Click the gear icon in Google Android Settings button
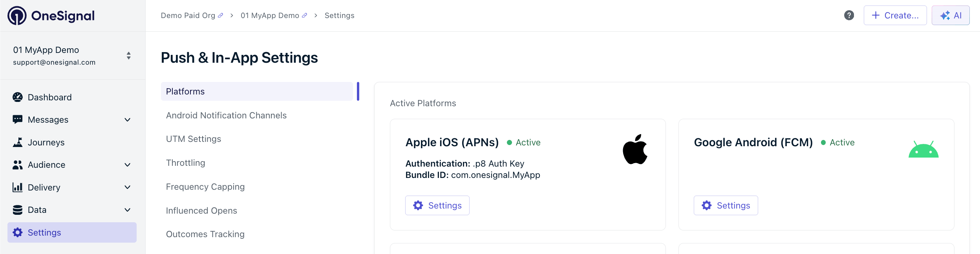This screenshot has height=254, width=980. coord(707,205)
